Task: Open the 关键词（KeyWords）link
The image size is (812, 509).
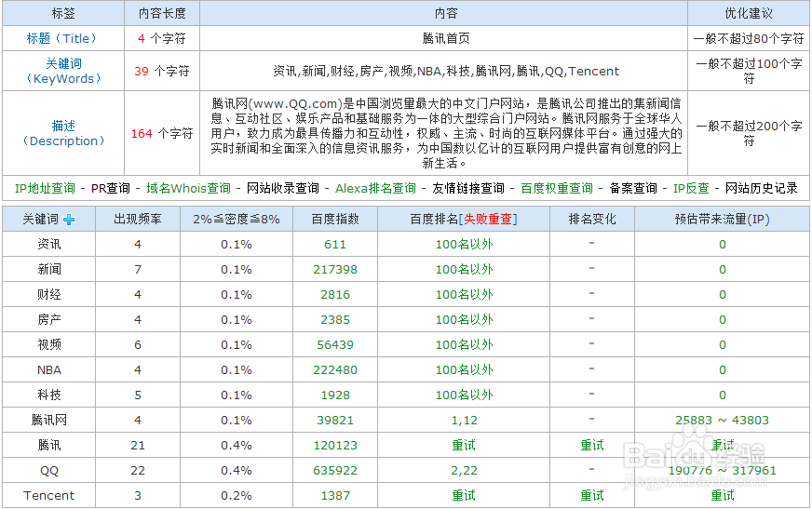Action: (x=63, y=71)
